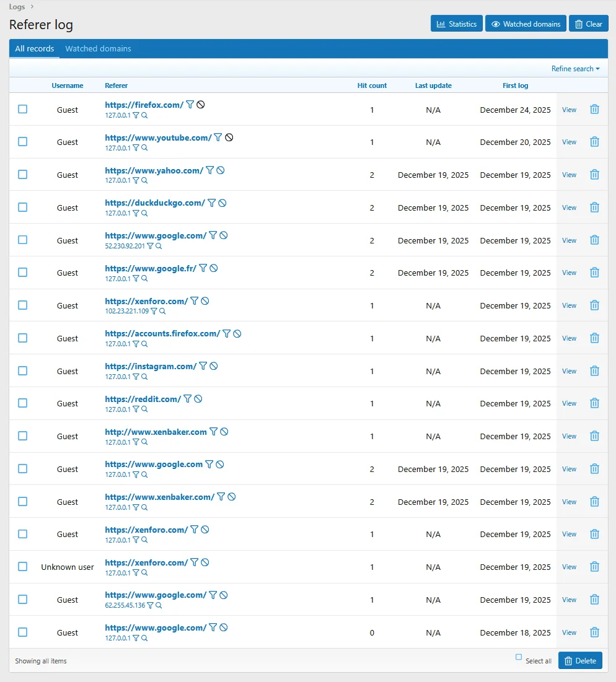Click the search icon beside IP 62.255.45.136

pyautogui.click(x=159, y=606)
